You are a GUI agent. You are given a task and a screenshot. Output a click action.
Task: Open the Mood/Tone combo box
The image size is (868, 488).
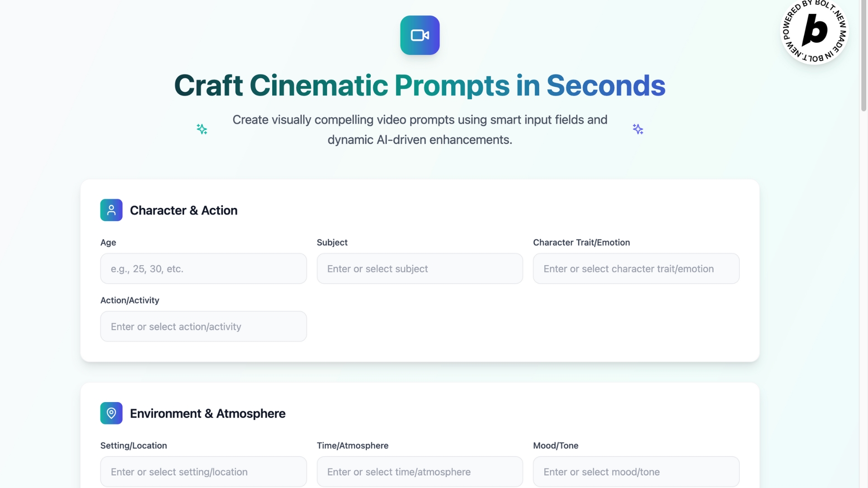tap(636, 472)
